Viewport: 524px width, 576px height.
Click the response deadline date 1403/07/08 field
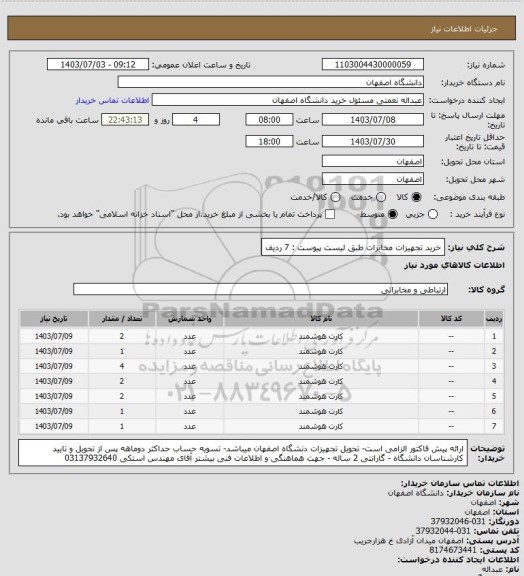(x=373, y=120)
